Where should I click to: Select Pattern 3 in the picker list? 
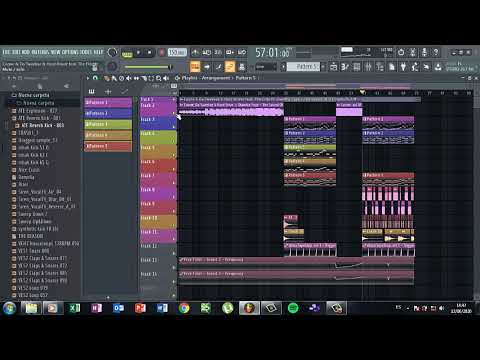click(108, 124)
